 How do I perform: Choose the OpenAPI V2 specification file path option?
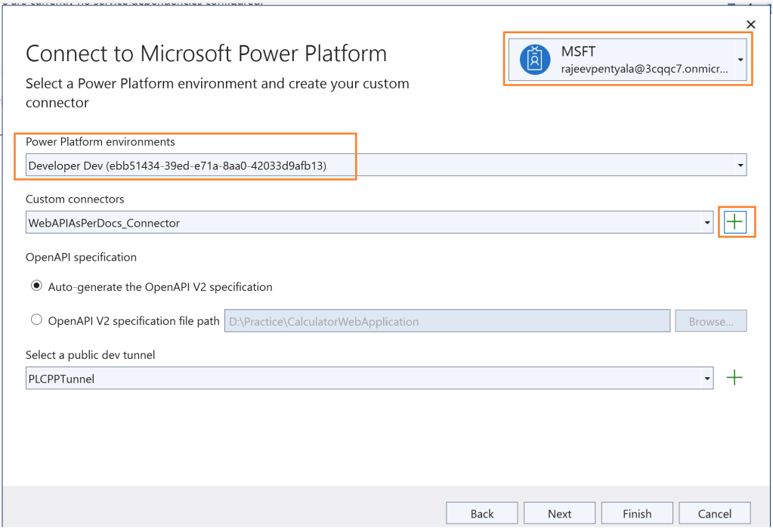[36, 320]
